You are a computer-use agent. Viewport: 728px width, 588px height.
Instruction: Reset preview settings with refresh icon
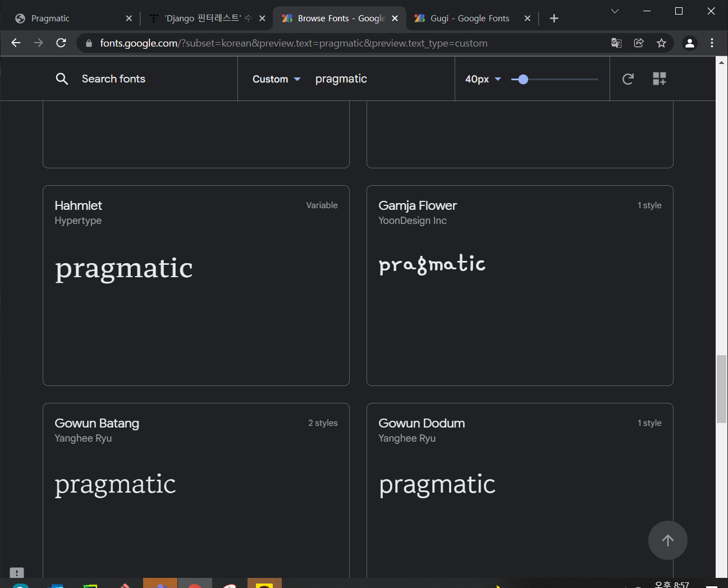[x=628, y=79]
